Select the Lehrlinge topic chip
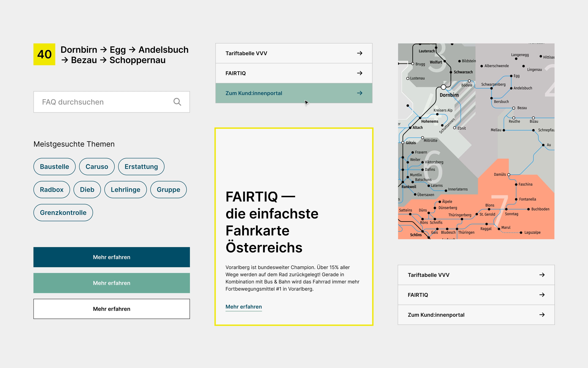The height and width of the screenshot is (368, 588). 125,190
